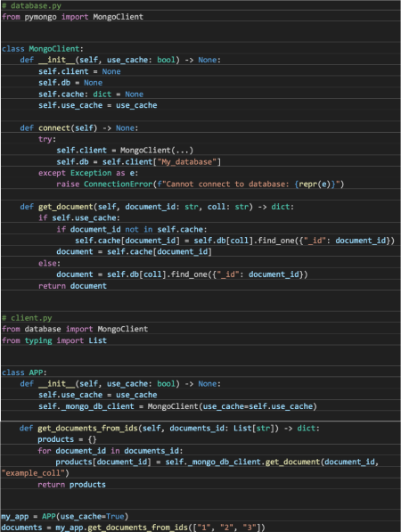Click the 'example_coll' string literal
Image resolution: width=401 pixels, height=532 pixels.
click(34, 473)
